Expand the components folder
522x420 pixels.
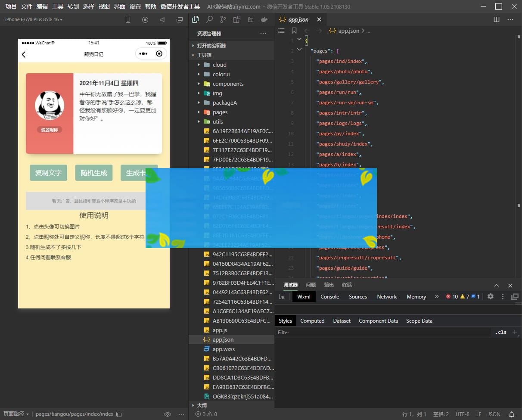228,84
